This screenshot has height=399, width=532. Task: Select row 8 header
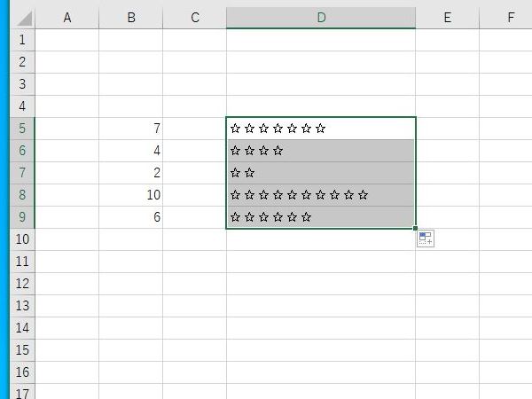(x=22, y=195)
